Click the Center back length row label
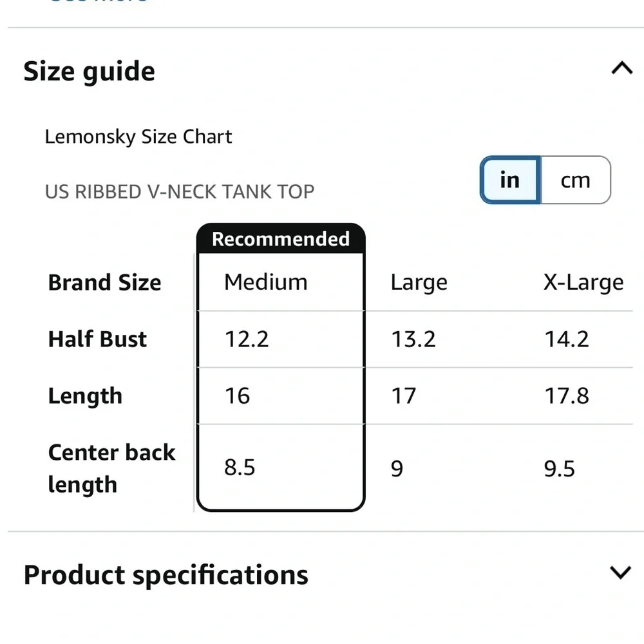The width and height of the screenshot is (644, 644). [x=111, y=468]
